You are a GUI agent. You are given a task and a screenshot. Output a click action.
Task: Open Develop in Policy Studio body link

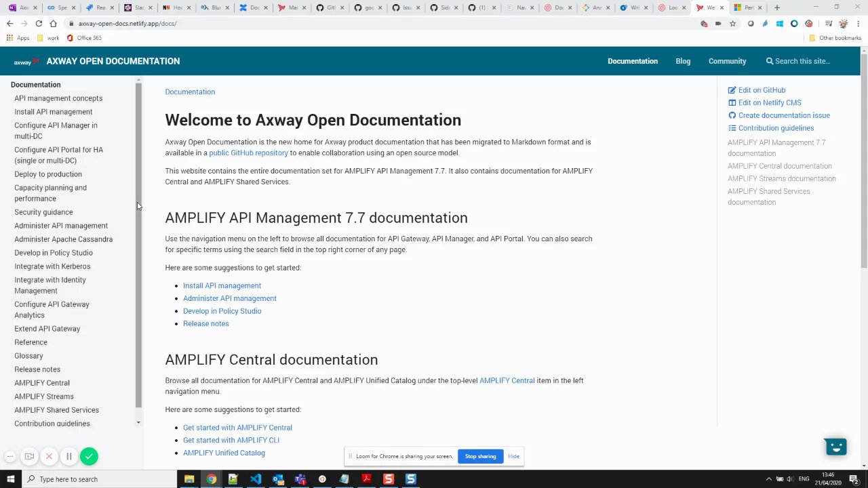[222, 311]
